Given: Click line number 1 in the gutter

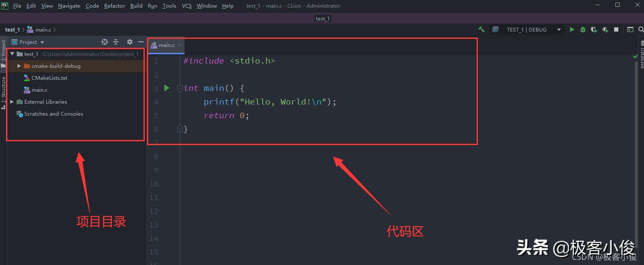Looking at the screenshot, I should [156, 61].
